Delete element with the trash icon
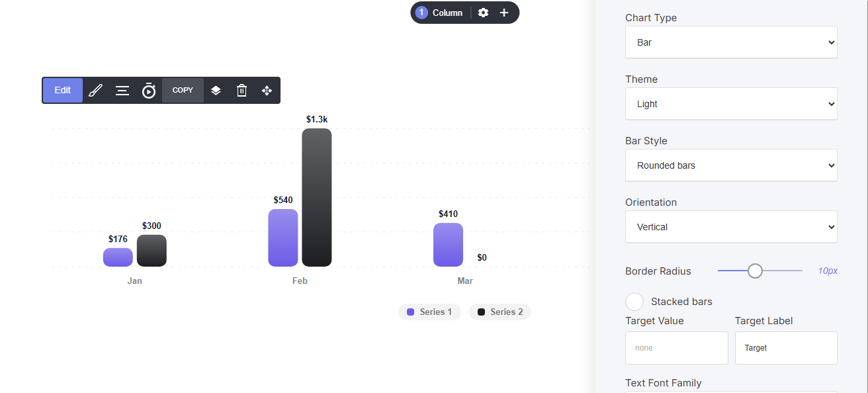Screen dimensions: 868x393 pos(241,91)
